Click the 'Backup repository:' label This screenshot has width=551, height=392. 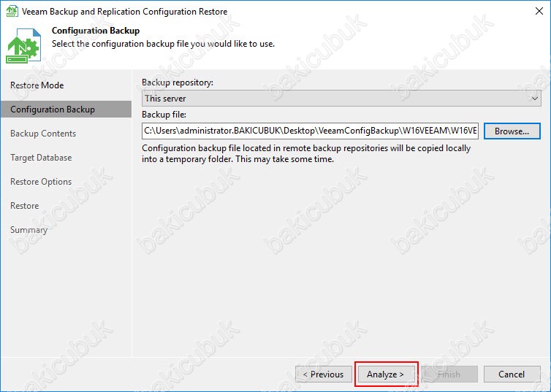178,82
